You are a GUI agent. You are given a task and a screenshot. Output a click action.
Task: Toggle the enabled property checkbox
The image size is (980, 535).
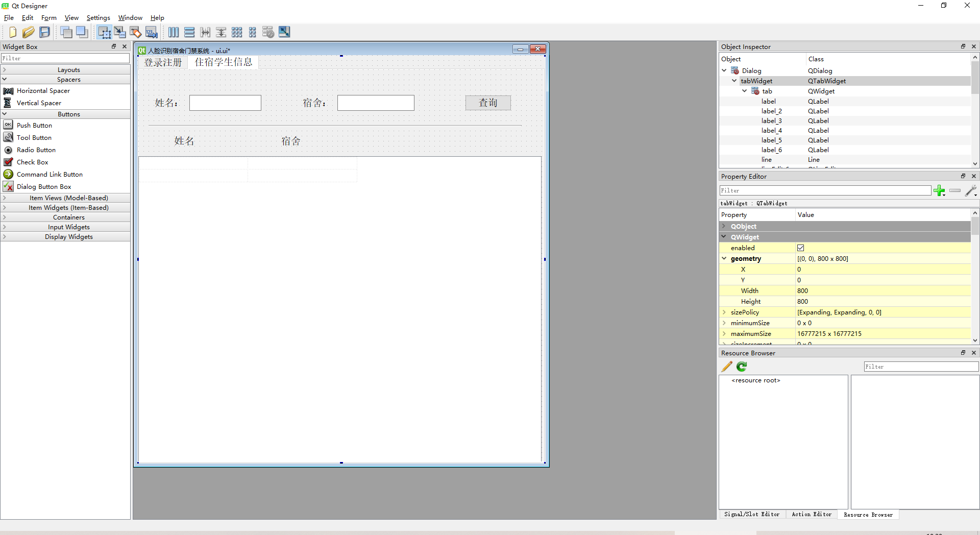(x=801, y=248)
